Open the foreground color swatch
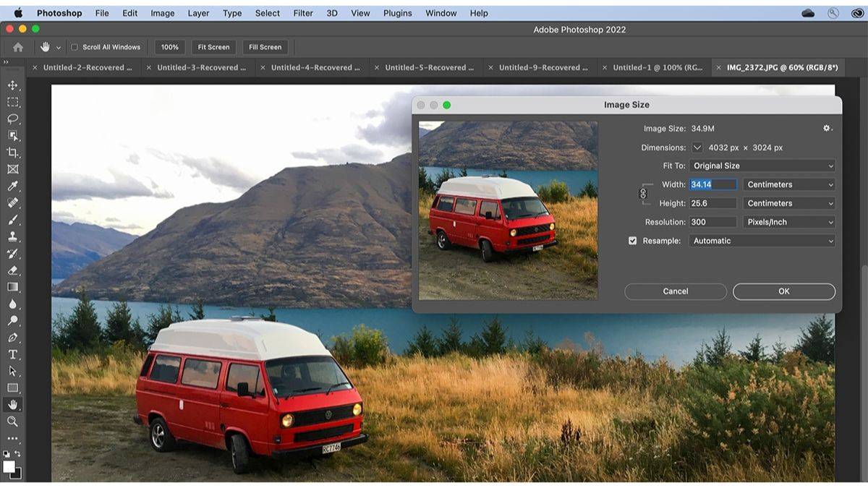The image size is (868, 488). pos(9,466)
